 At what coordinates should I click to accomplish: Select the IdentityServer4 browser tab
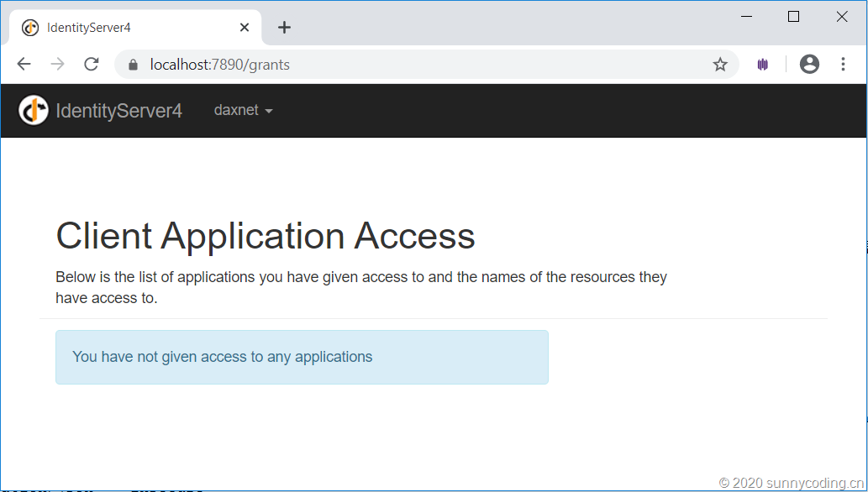pyautogui.click(x=126, y=28)
